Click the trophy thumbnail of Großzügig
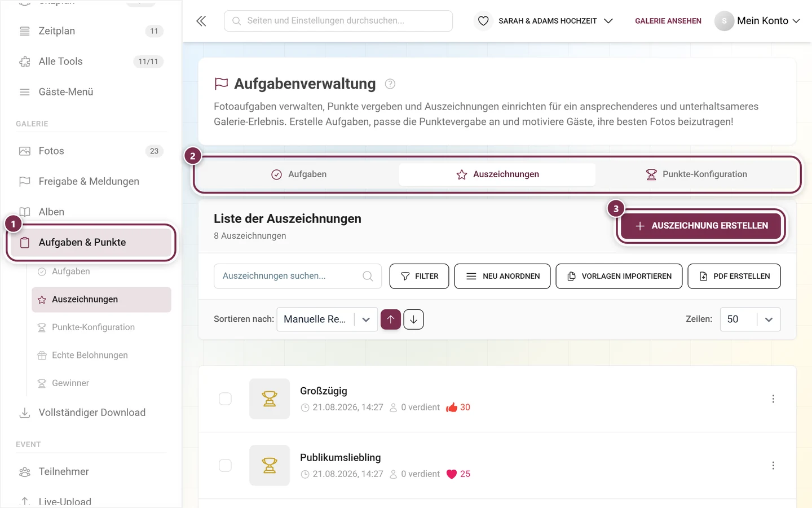Viewport: 812px width, 508px height. [270, 399]
